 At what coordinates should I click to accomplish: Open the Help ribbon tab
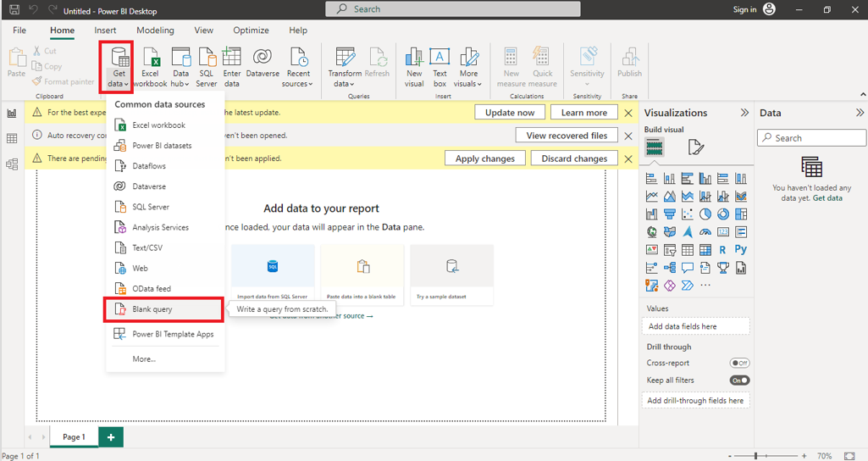(298, 30)
